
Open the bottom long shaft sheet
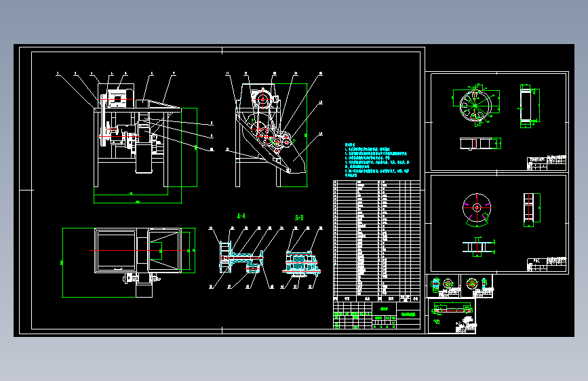tap(452, 316)
